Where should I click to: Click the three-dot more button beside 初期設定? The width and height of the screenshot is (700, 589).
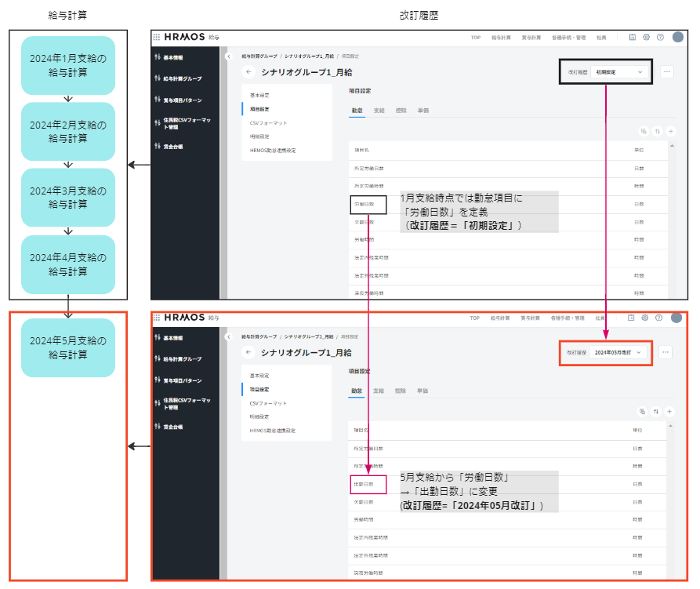tap(667, 71)
